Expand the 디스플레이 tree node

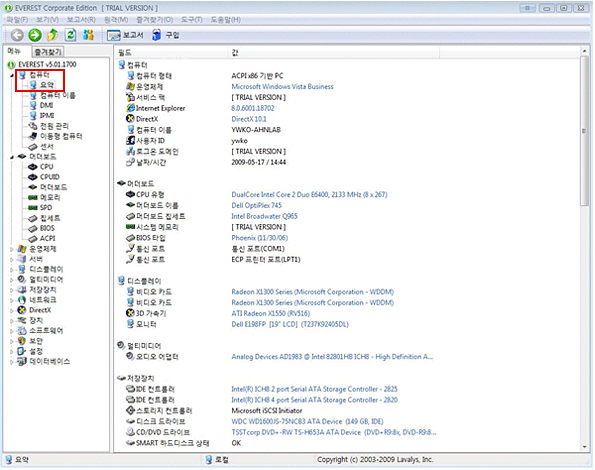click(11, 270)
